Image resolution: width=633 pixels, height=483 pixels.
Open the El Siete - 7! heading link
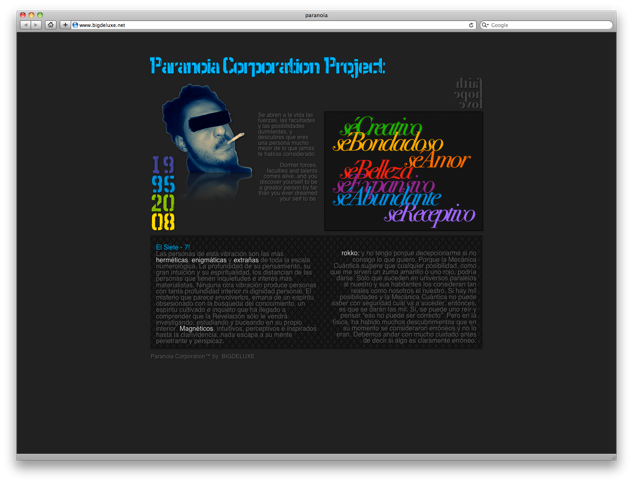173,246
